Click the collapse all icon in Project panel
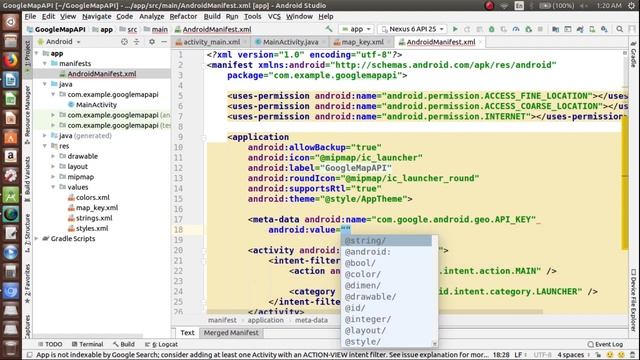The width and height of the screenshot is (640, 360). point(137,42)
